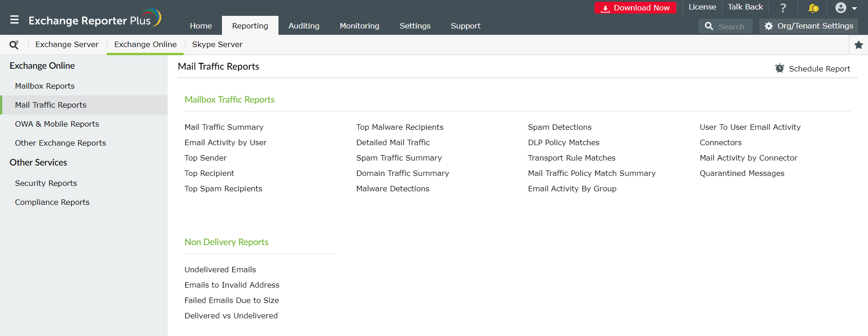This screenshot has height=336, width=868.
Task: Click the Schedule Report alarm clock icon
Action: 780,68
